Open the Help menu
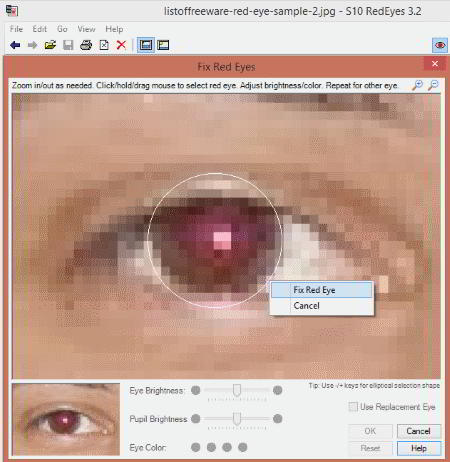This screenshot has height=462, width=450. (114, 29)
